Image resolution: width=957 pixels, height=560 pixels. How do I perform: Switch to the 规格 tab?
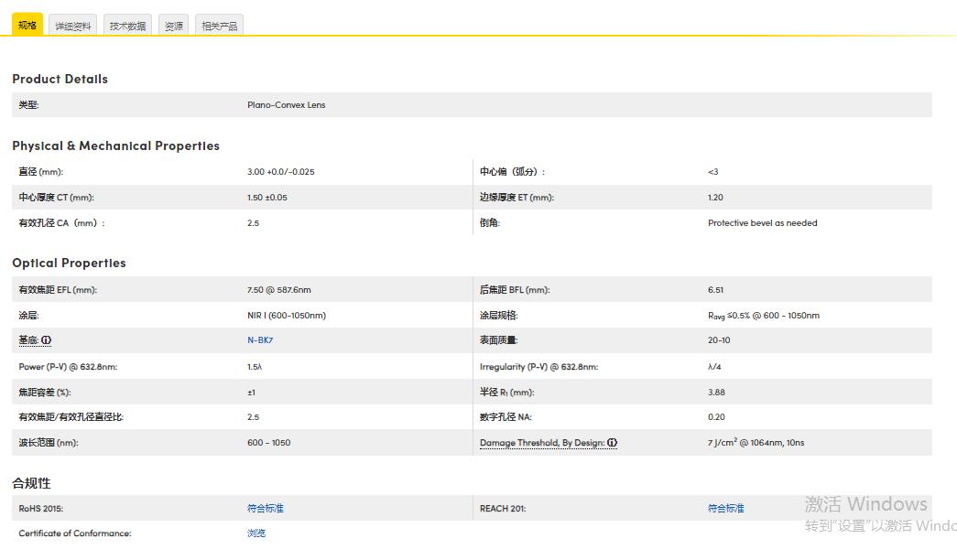(x=27, y=26)
